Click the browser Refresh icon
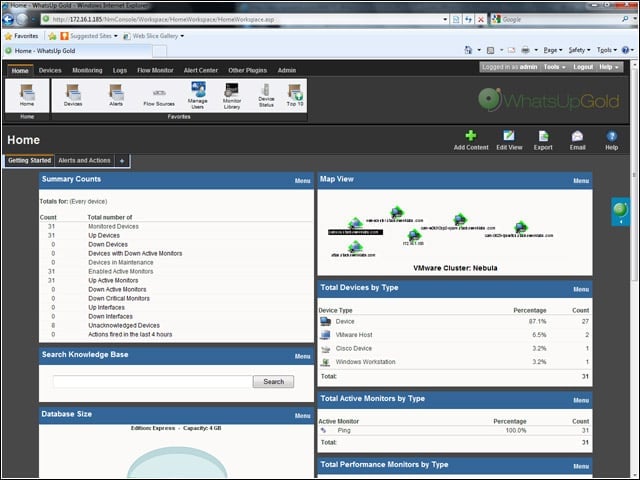640x480 pixels. point(468,19)
